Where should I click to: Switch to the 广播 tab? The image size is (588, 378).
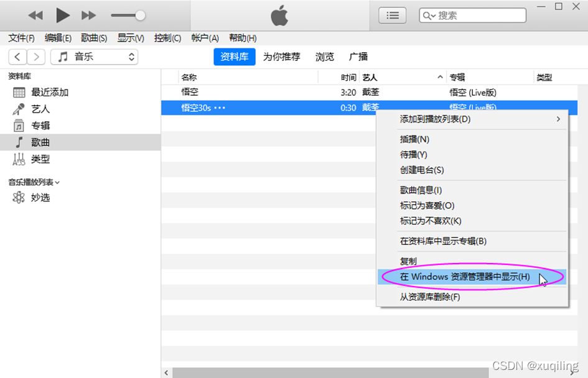point(358,57)
